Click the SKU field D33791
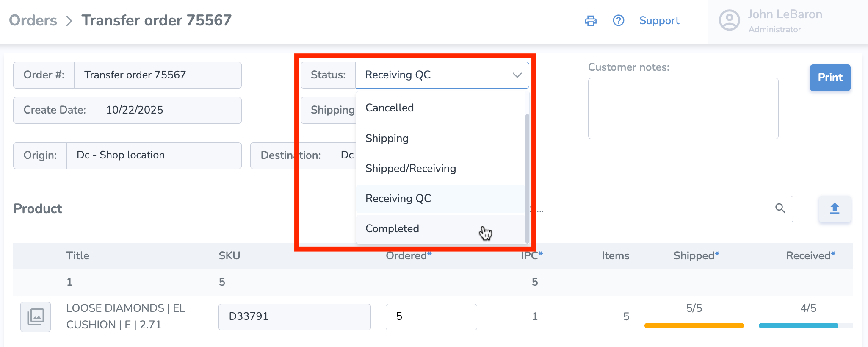Screen dimensions: 868x347 [x=294, y=316]
